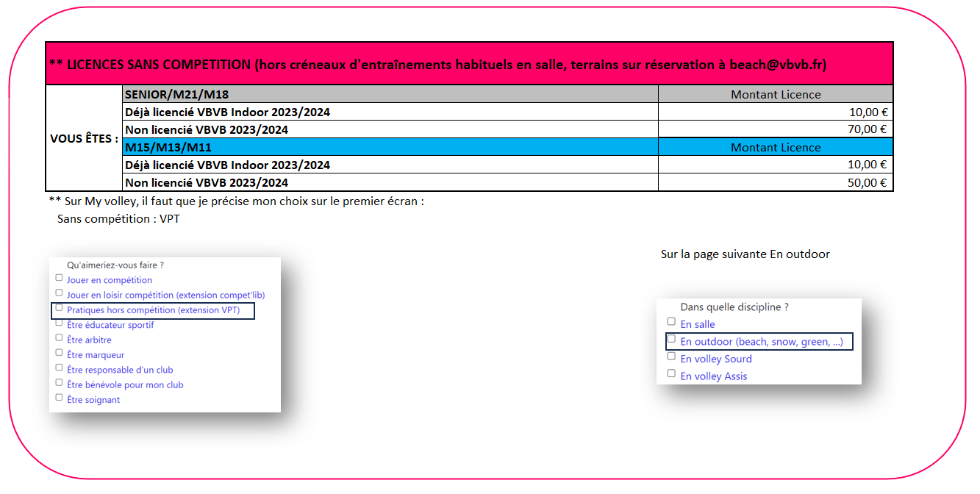Click the Dans quelle discipline ? heading

[734, 307]
